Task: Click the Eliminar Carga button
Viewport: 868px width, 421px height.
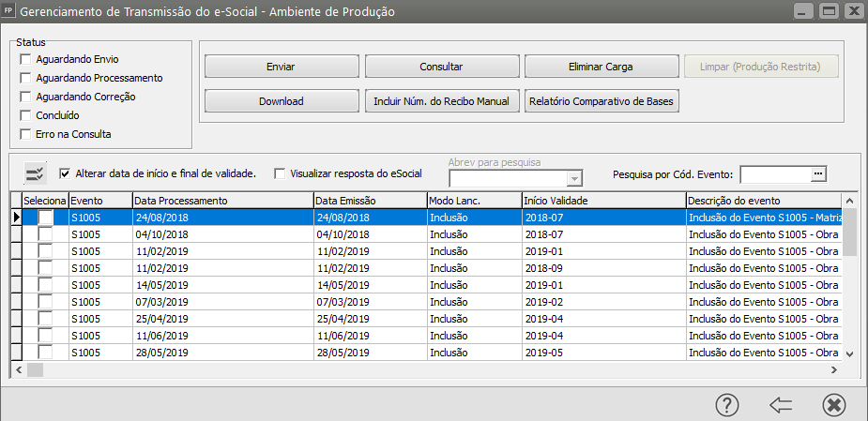Action: coord(601,67)
